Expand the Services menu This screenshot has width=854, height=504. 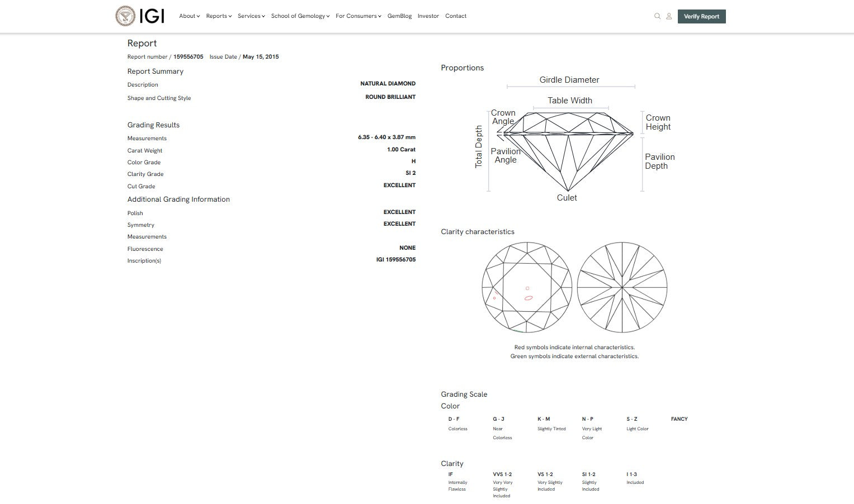coord(251,16)
